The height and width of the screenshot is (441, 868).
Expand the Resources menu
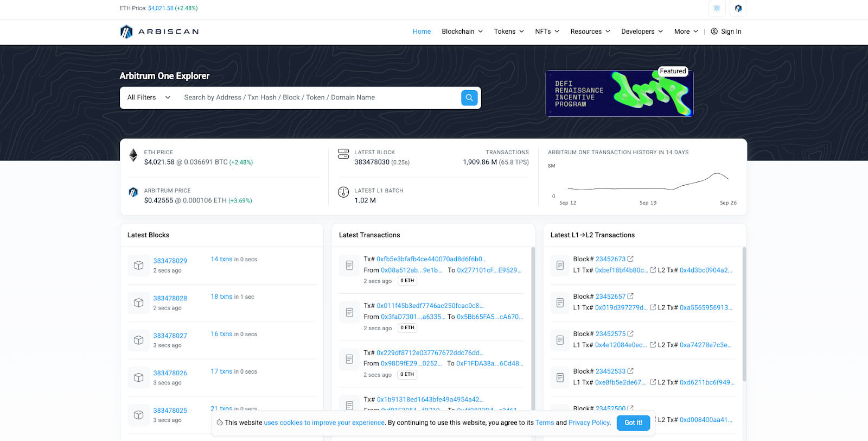[590, 31]
